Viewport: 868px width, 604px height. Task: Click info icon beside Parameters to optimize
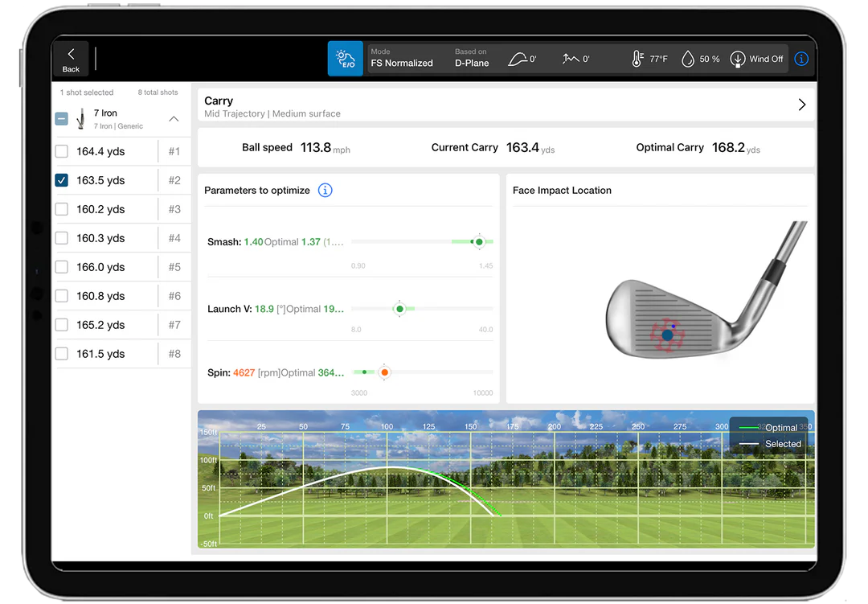325,191
